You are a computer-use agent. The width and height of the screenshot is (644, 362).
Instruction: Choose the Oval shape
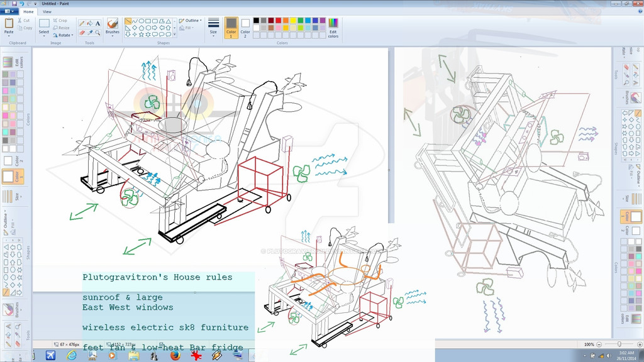point(142,21)
